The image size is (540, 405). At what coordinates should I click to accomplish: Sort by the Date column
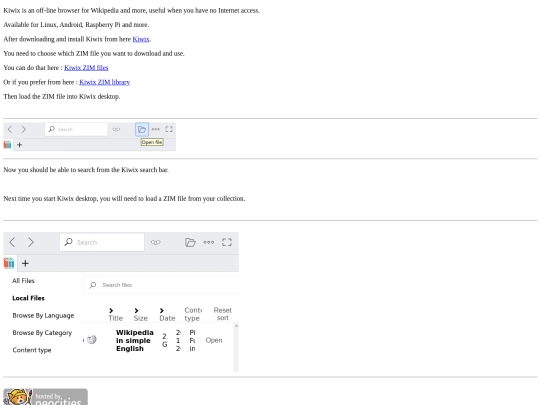coord(167,315)
